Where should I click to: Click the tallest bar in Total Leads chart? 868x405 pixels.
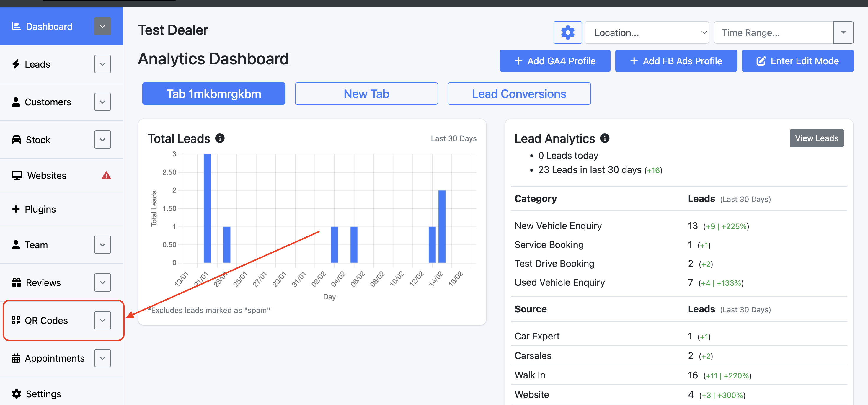[x=207, y=209]
